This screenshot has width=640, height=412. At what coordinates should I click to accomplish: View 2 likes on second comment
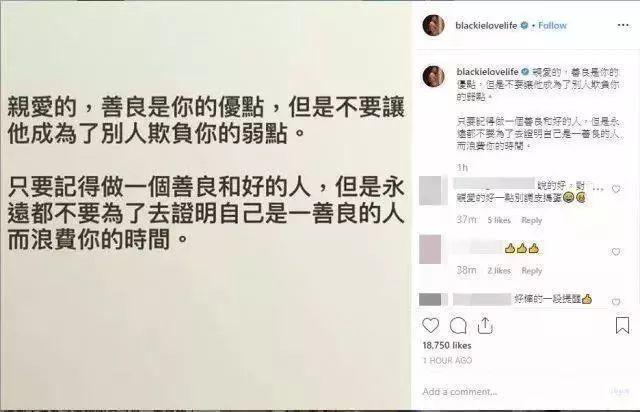point(499,271)
